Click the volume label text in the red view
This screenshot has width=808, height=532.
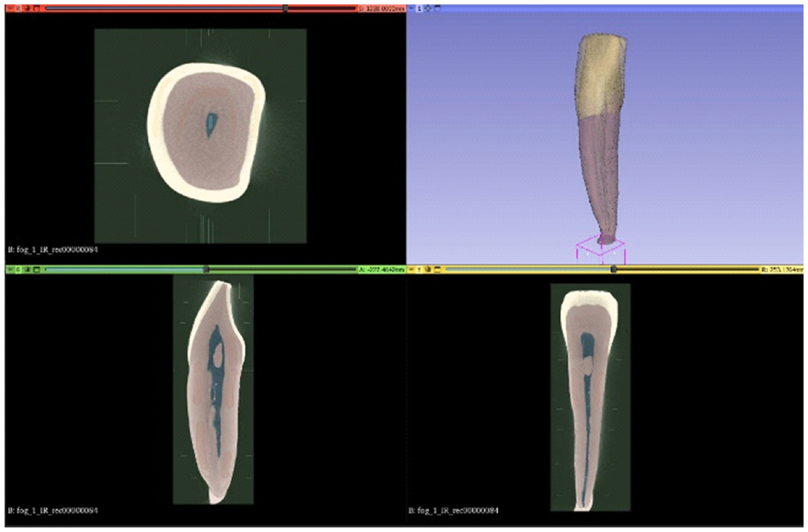[x=53, y=250]
